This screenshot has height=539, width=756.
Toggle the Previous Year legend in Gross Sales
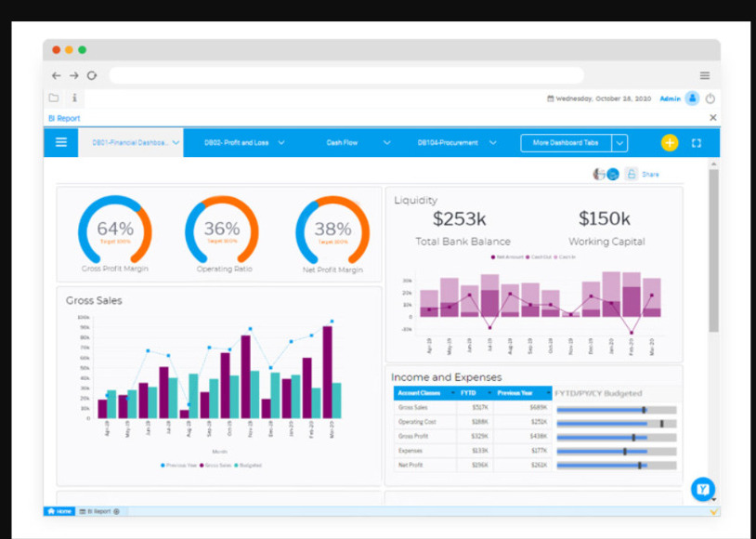[x=179, y=466]
